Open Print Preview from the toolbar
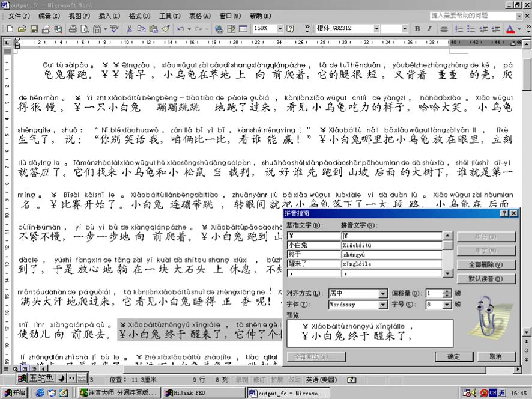Image resolution: width=532 pixels, height=399 pixels. click(85, 29)
